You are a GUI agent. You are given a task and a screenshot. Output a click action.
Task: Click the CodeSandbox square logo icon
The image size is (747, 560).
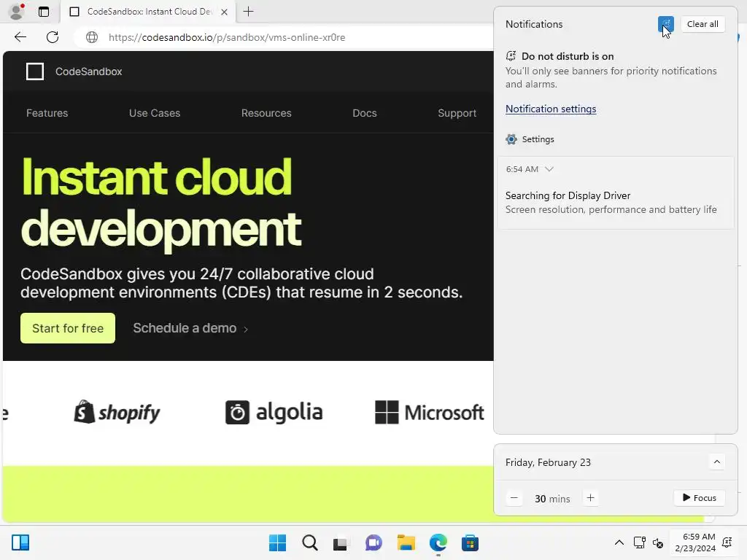click(x=35, y=71)
